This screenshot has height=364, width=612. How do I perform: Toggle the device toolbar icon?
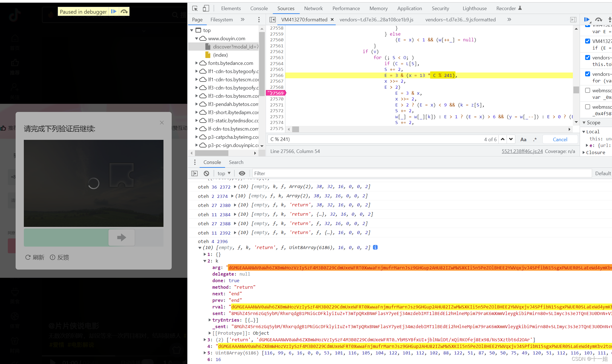(x=206, y=8)
